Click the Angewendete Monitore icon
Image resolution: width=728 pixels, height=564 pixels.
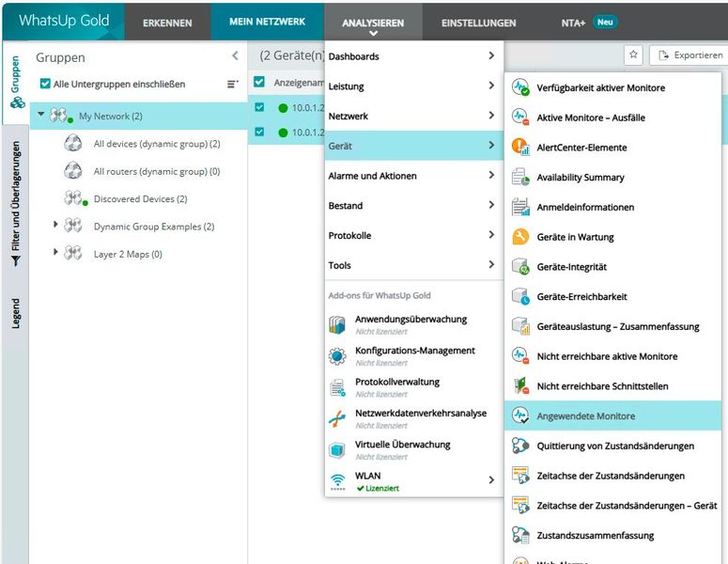pos(520,415)
